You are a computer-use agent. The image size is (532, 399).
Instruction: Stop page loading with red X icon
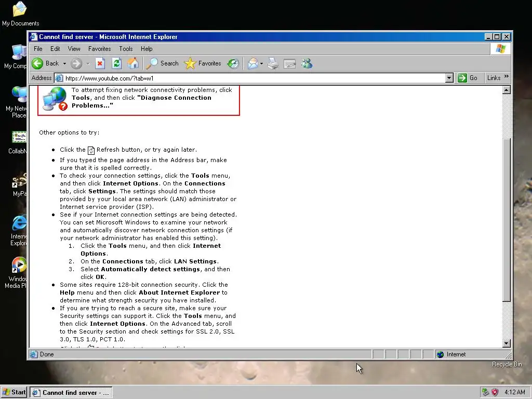click(x=100, y=63)
